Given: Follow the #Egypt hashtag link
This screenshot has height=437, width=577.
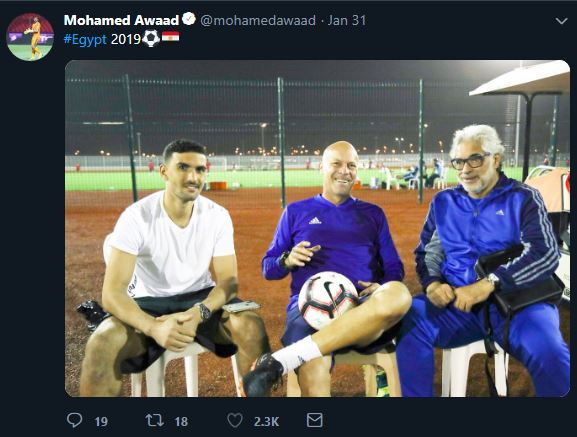Looking at the screenshot, I should coord(85,39).
